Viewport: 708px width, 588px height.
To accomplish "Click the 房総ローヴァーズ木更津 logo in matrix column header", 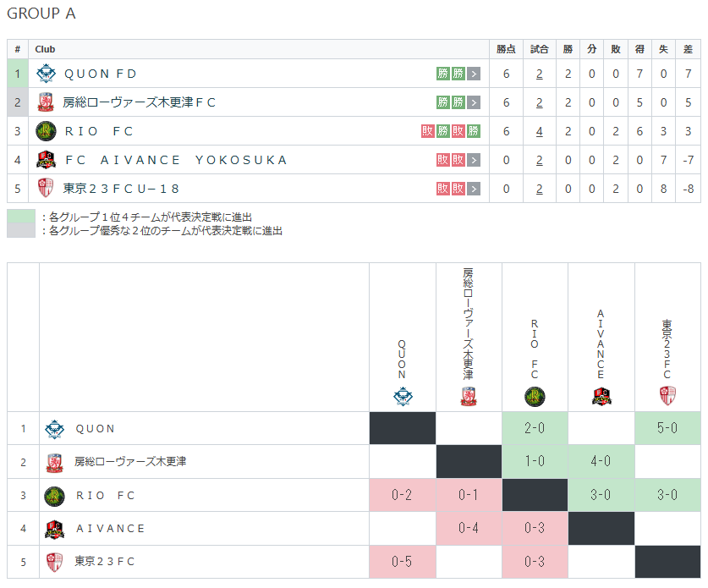I will click(469, 396).
